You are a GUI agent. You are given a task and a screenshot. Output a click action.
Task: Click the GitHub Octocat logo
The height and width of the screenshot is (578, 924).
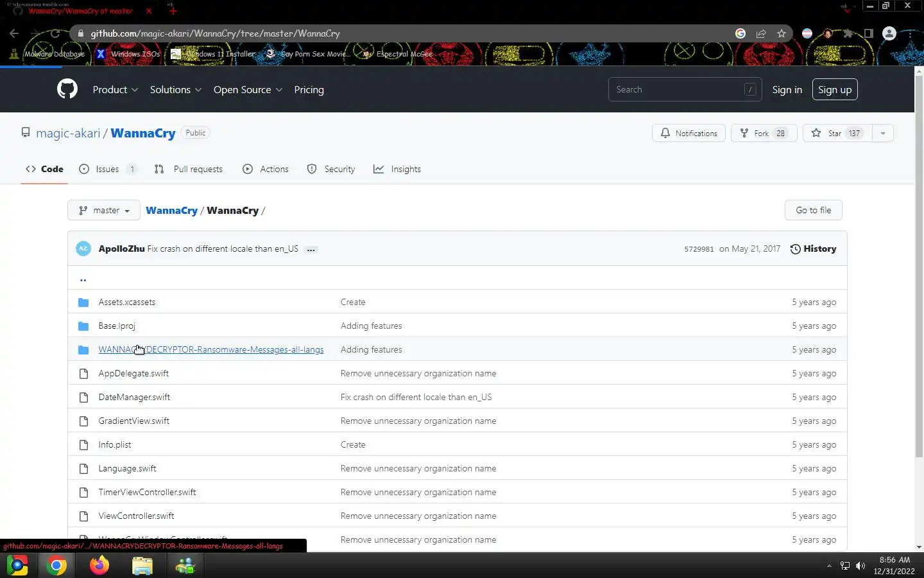click(x=67, y=89)
